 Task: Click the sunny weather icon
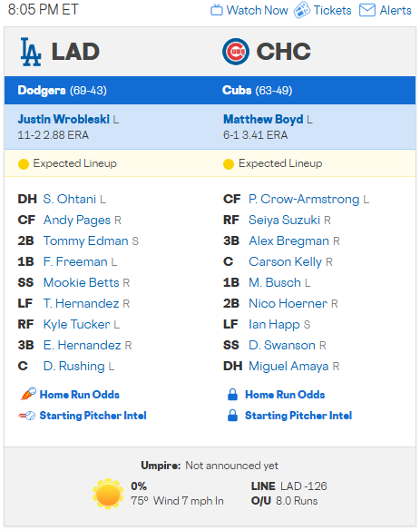pyautogui.click(x=108, y=494)
